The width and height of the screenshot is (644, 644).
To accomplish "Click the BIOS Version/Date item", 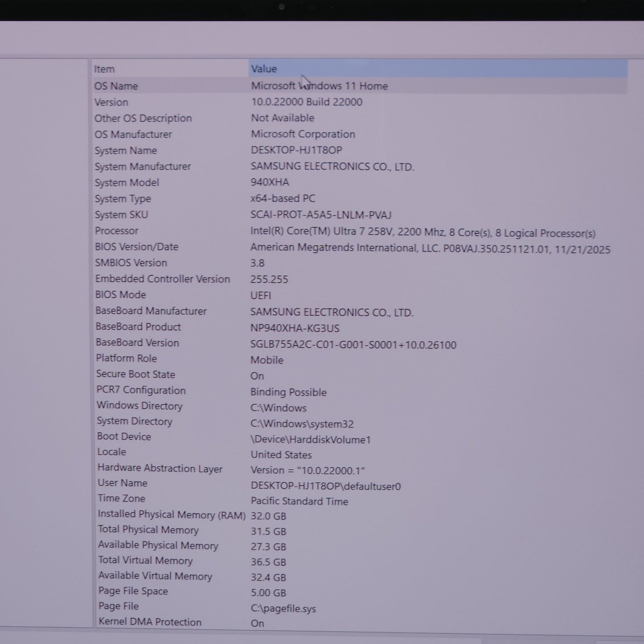I will tap(136, 247).
